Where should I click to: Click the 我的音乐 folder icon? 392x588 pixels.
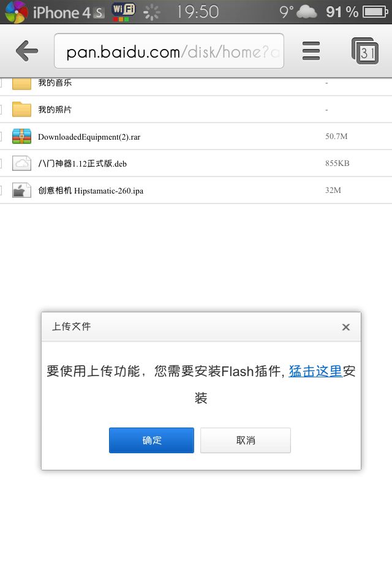click(x=22, y=83)
